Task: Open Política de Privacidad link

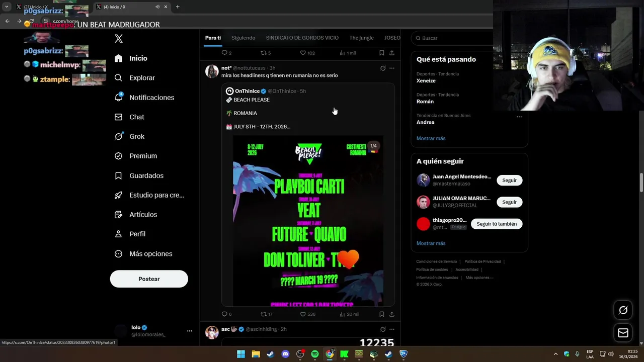Action: [482, 261]
